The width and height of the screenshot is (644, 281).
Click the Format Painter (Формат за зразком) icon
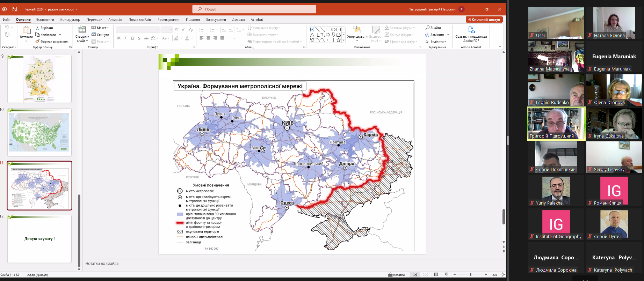37,42
